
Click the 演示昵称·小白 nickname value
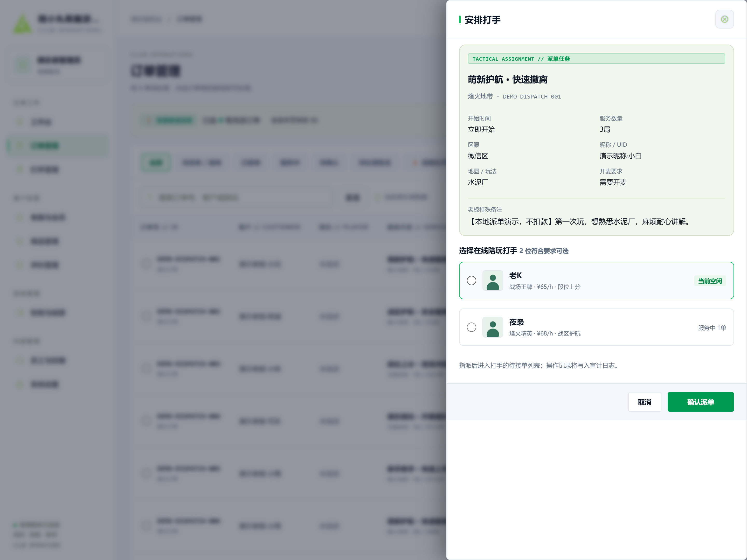[620, 156]
